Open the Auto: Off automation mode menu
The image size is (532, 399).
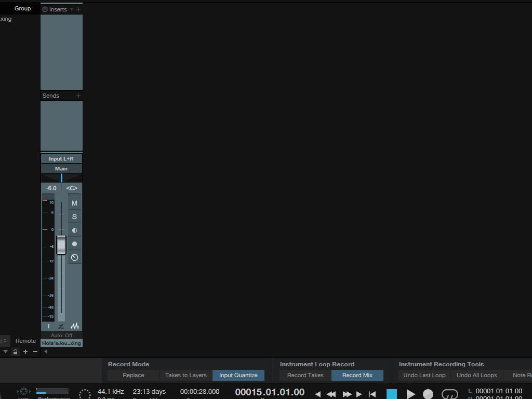coord(61,336)
